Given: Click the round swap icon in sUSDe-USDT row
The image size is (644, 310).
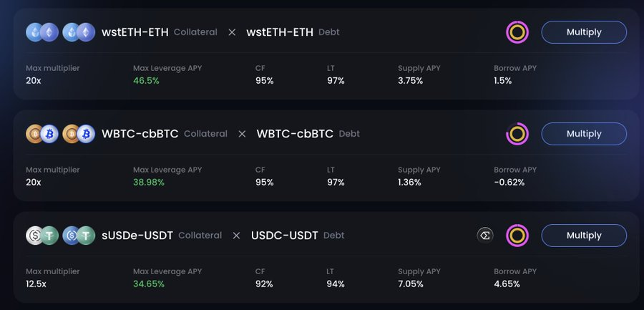Looking at the screenshot, I should pos(485,236).
